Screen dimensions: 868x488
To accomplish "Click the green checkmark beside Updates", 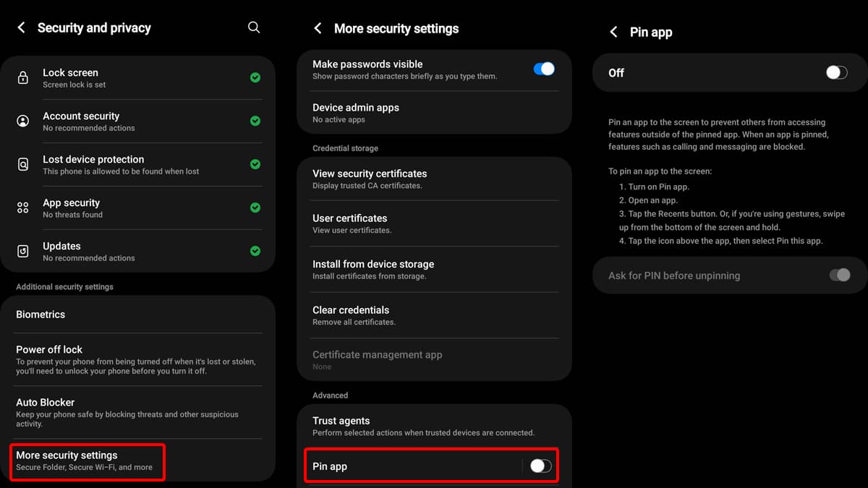I will point(255,251).
